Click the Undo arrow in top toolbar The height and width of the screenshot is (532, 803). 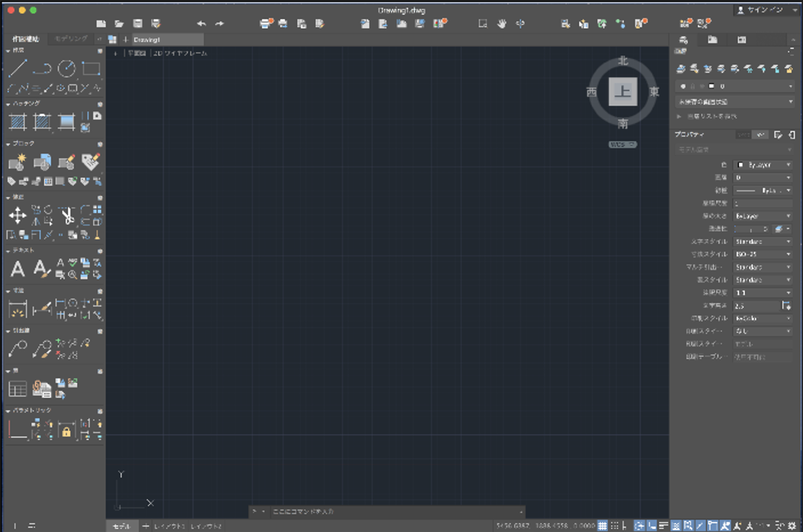(201, 24)
